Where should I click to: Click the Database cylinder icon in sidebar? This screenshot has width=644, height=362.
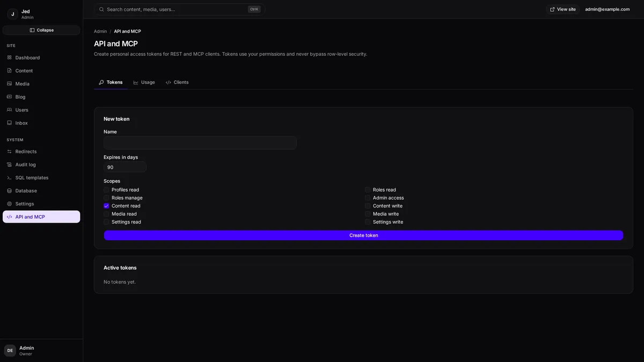pyautogui.click(x=9, y=190)
